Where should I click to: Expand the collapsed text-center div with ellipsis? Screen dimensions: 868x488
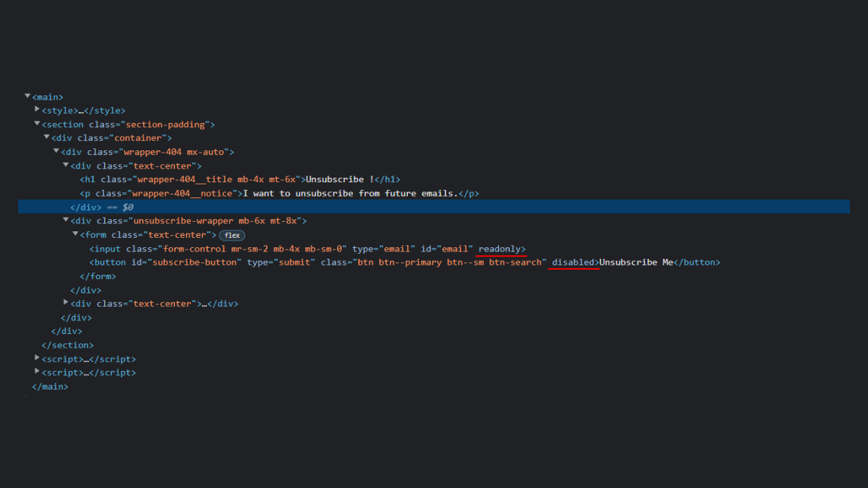point(66,303)
